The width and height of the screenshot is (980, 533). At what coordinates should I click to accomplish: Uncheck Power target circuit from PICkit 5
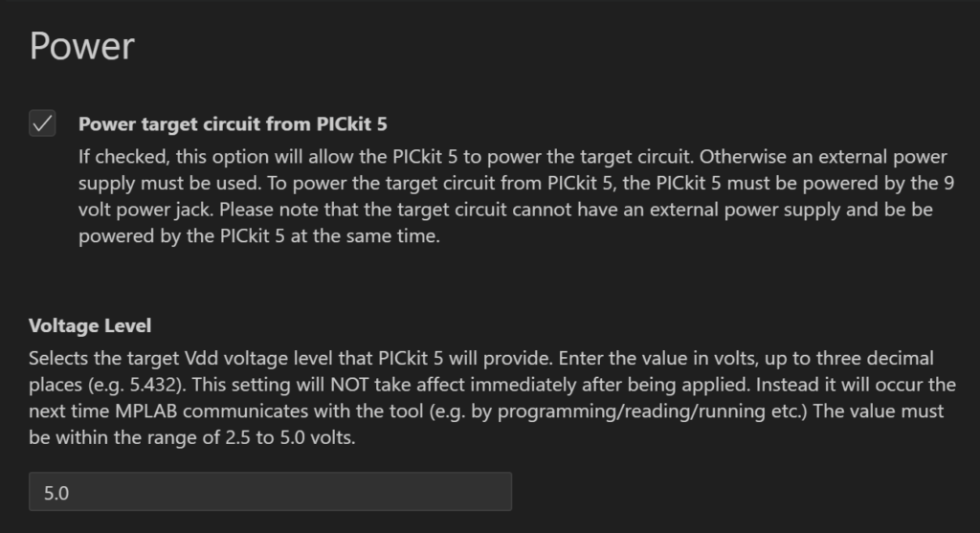(42, 123)
